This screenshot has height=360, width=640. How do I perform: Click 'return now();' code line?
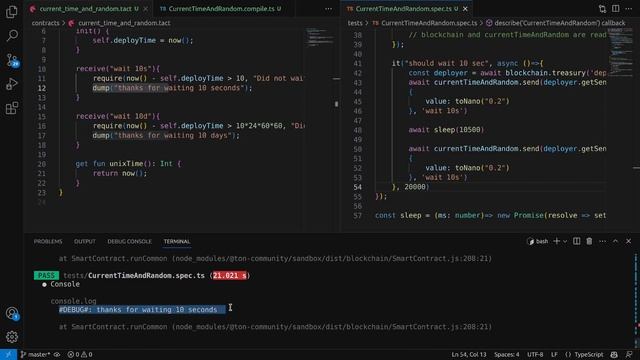click(120, 173)
